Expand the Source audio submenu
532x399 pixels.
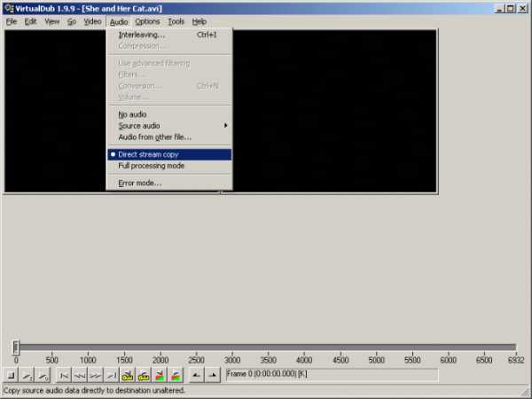[x=169, y=126]
